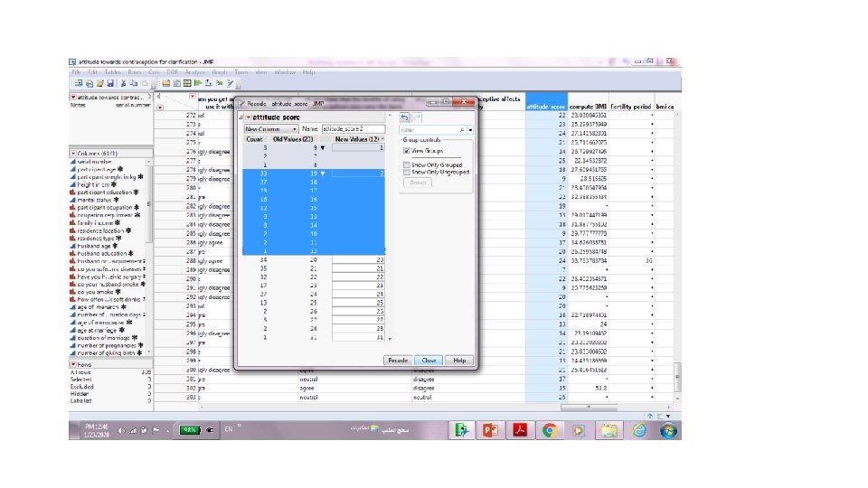Image resolution: width=868 pixels, height=488 pixels.
Task: Click the first New Data Table toolbar icon
Action: point(79,83)
